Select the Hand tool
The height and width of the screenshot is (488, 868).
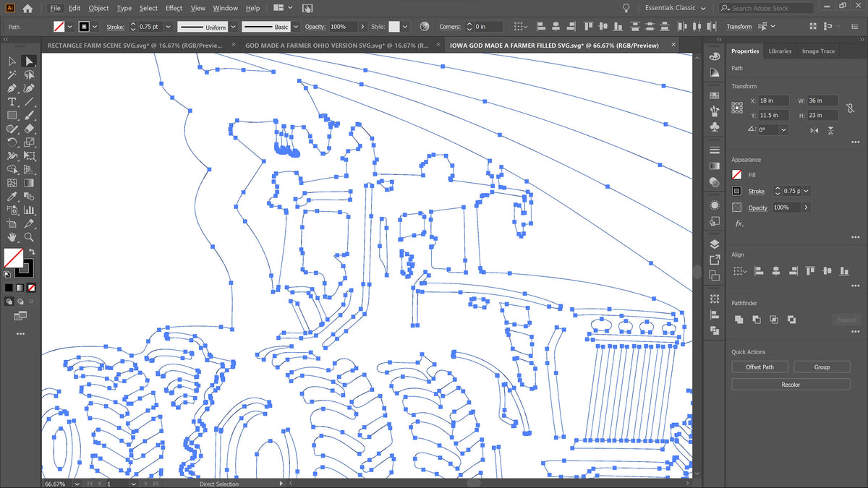(12, 237)
